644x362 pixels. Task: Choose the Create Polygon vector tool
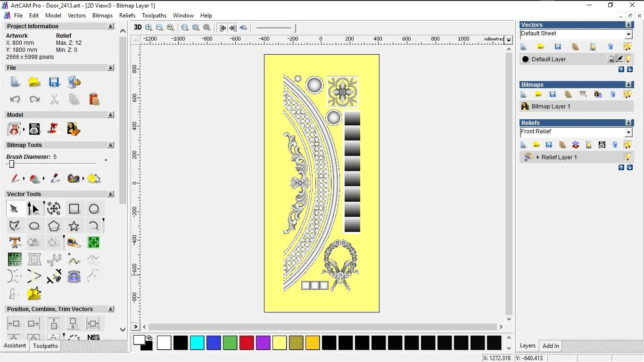tap(54, 226)
